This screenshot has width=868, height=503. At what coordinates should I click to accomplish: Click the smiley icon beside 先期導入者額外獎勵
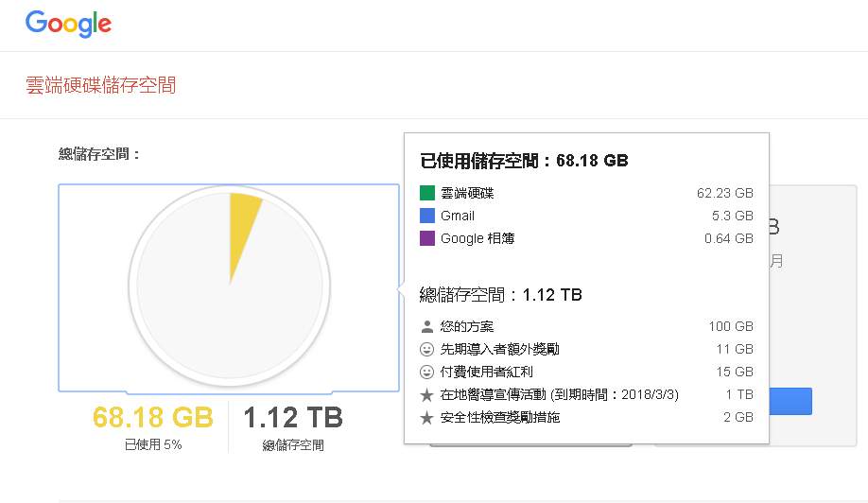click(426, 349)
